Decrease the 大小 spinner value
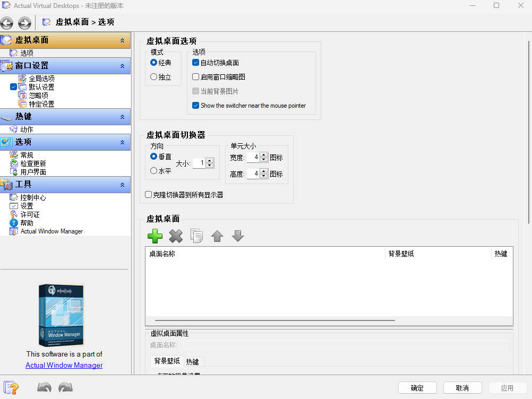This screenshot has width=532, height=399. (x=210, y=166)
